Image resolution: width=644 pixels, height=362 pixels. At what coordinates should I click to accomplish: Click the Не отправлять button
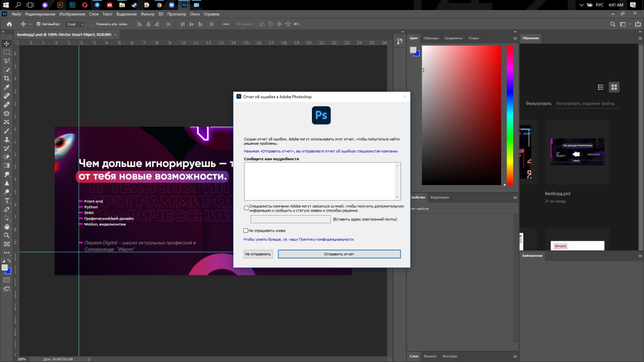pos(258,254)
